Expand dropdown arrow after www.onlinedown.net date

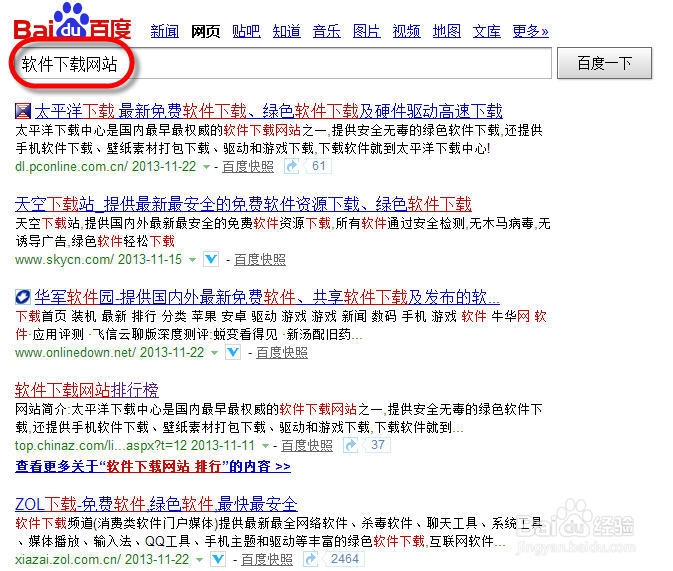click(x=214, y=353)
